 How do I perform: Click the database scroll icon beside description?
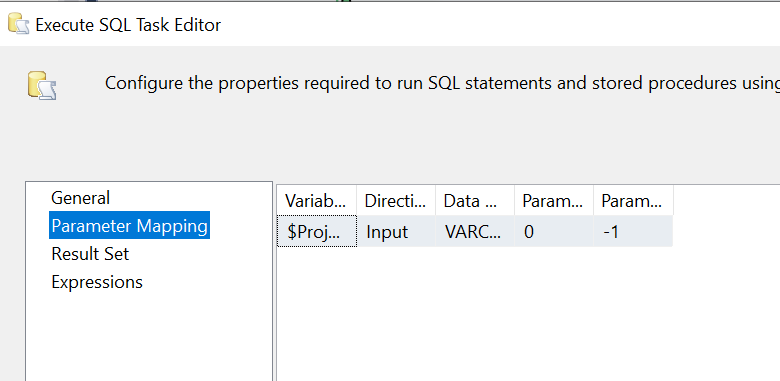pos(42,86)
